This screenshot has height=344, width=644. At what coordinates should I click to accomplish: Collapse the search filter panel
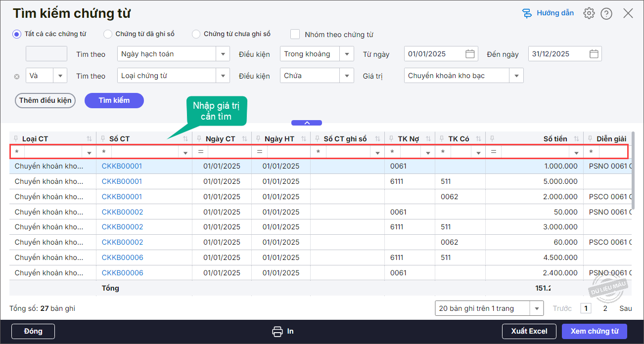click(x=307, y=123)
